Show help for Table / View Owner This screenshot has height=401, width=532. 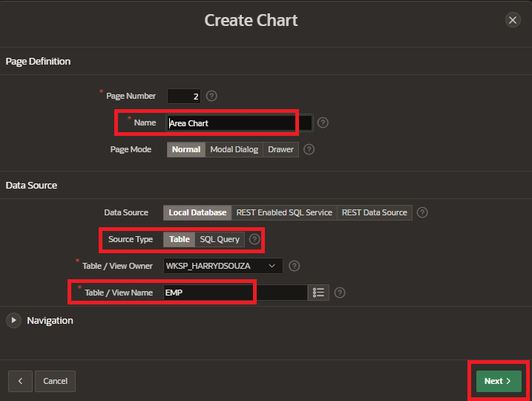tap(295, 266)
